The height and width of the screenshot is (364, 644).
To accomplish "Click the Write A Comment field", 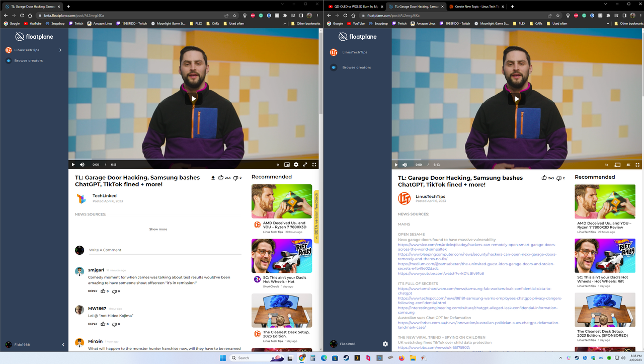I will [x=126, y=250].
